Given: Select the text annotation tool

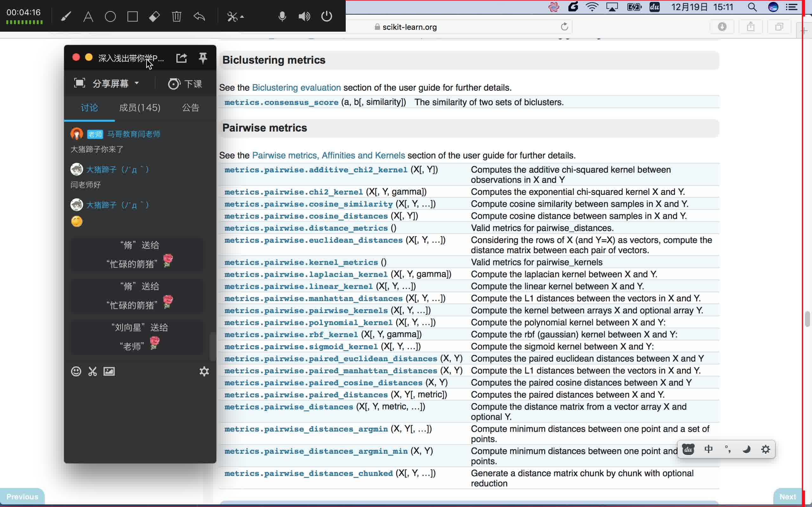Looking at the screenshot, I should coord(88,16).
